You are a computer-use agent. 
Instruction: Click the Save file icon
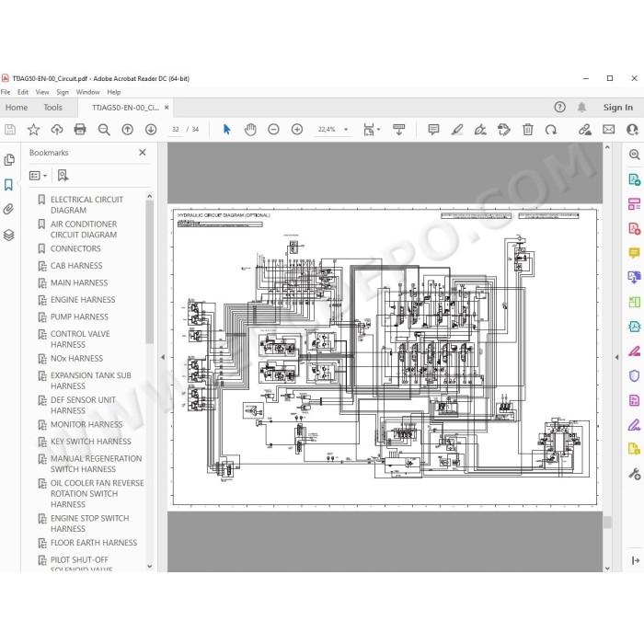click(10, 130)
